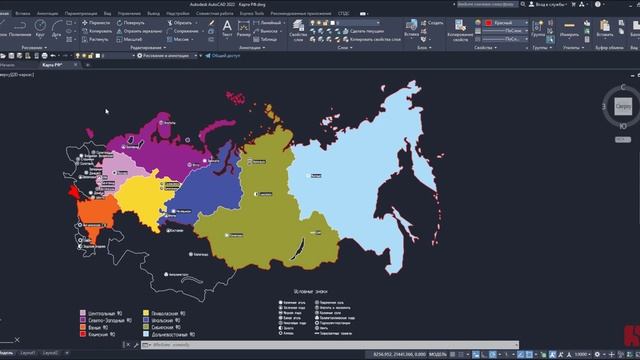Open the Autodesk App Store cart icon
Screen dimensions: 640x360
(x=573, y=4)
